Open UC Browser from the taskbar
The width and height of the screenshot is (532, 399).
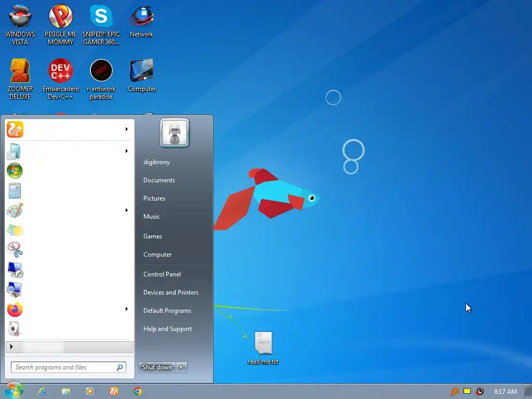click(114, 391)
